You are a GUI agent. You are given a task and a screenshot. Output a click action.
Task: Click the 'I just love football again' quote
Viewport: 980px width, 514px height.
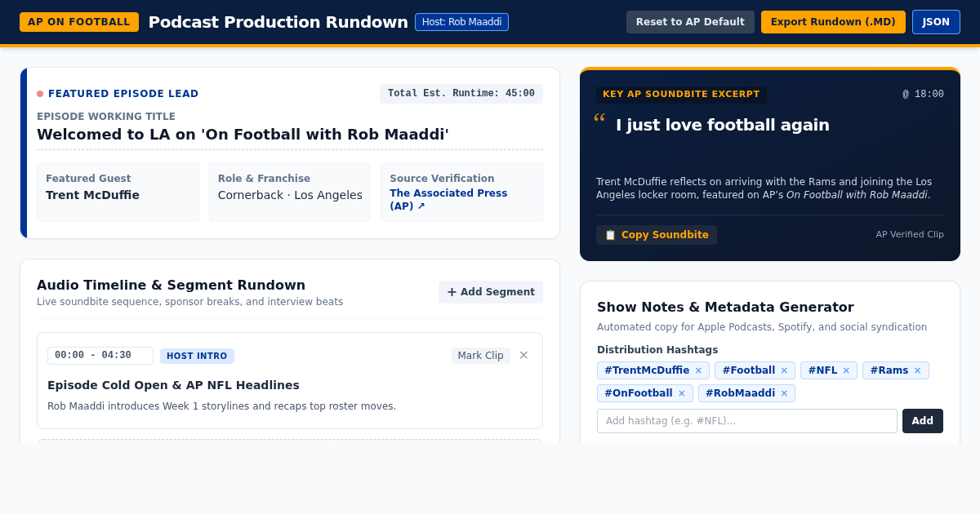point(723,125)
